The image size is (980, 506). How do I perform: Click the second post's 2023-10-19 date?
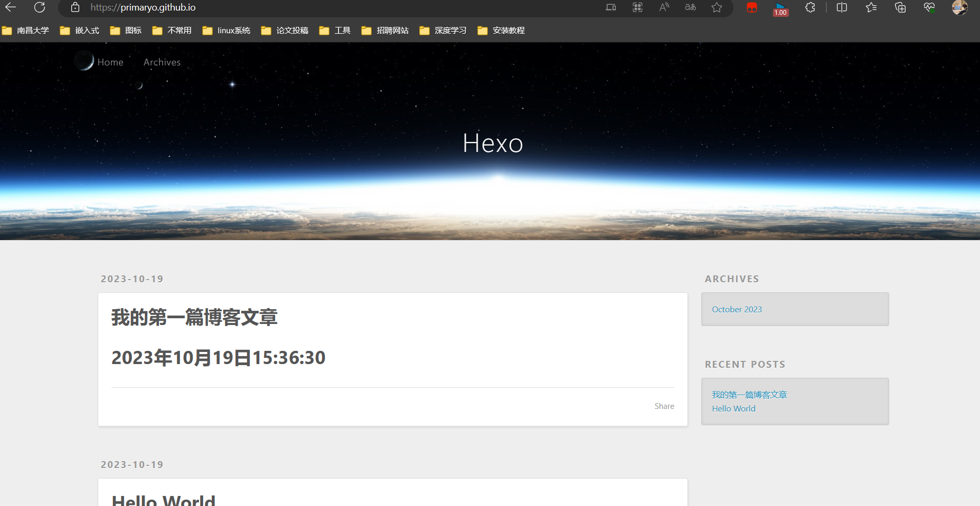[132, 465]
